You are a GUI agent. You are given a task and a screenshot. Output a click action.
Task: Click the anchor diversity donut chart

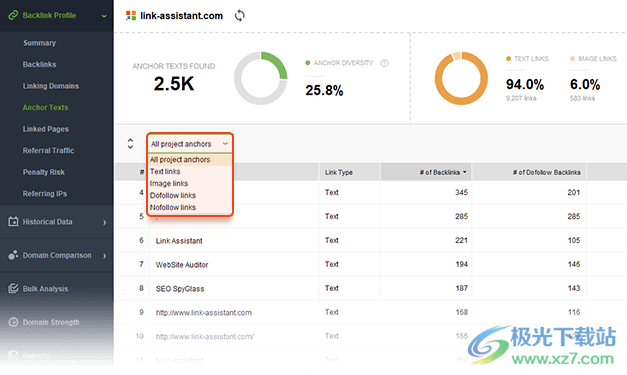click(x=261, y=78)
